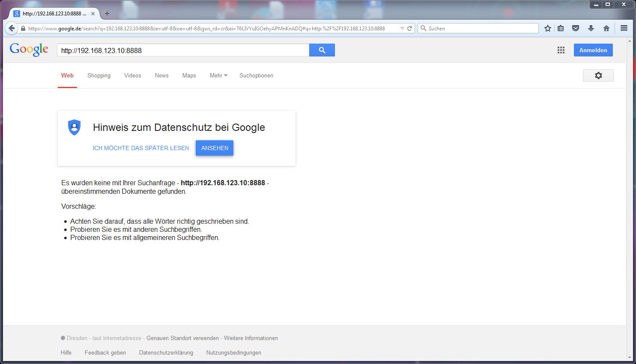Open the URL history dropdown arrow
This screenshot has height=364, width=636.
pyautogui.click(x=402, y=29)
